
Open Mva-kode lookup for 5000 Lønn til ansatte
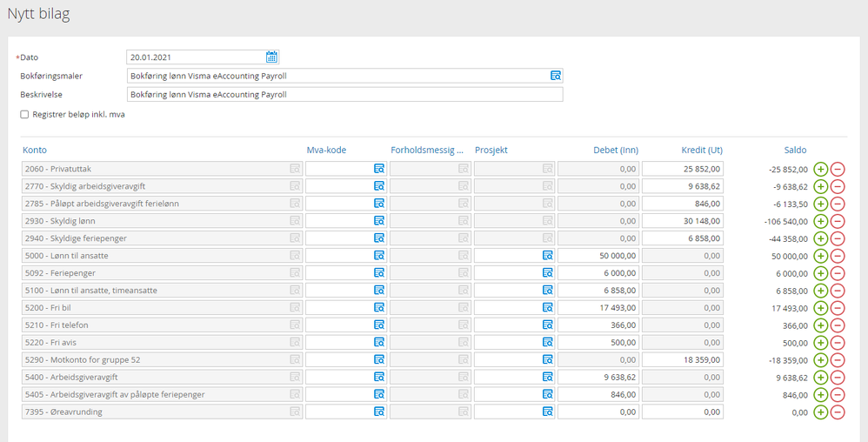tap(379, 256)
